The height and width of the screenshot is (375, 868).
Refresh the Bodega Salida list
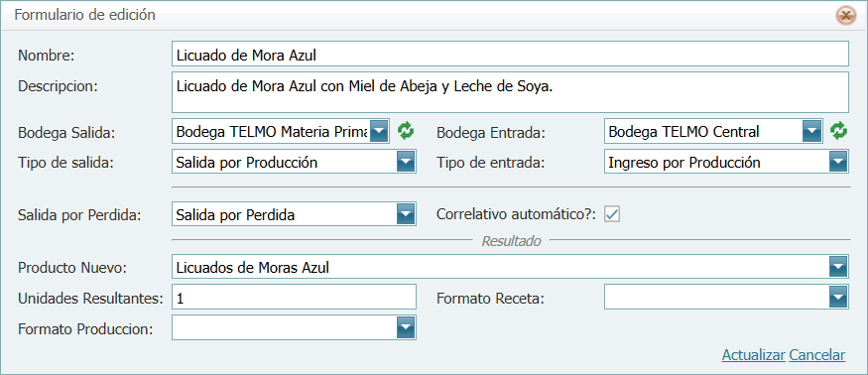click(x=406, y=132)
